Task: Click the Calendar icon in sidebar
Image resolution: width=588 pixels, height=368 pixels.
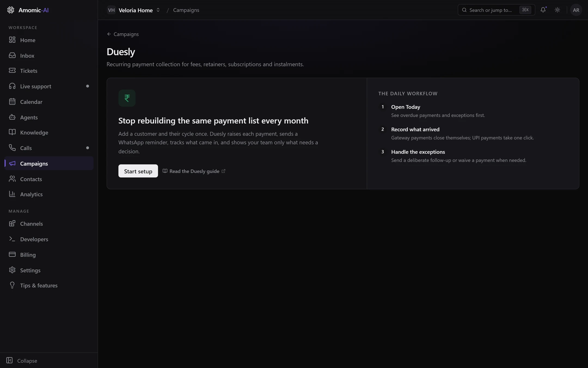Action: [x=12, y=102]
